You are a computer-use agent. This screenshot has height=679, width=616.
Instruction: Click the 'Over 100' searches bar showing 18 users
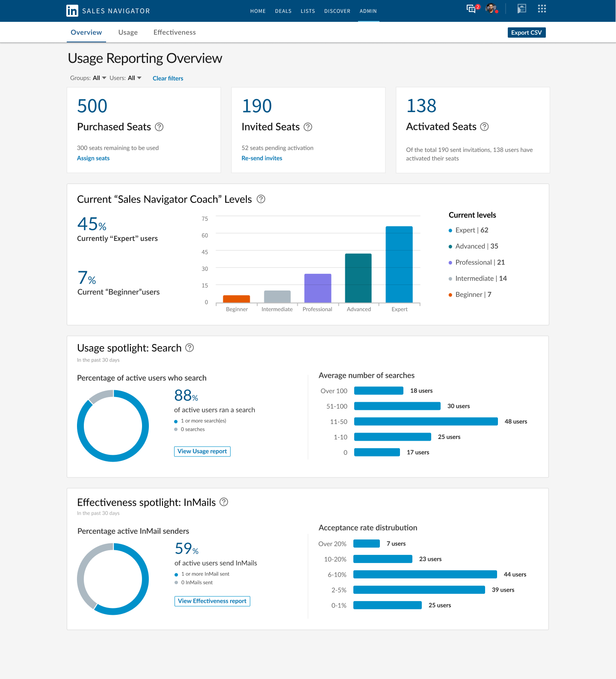(379, 391)
